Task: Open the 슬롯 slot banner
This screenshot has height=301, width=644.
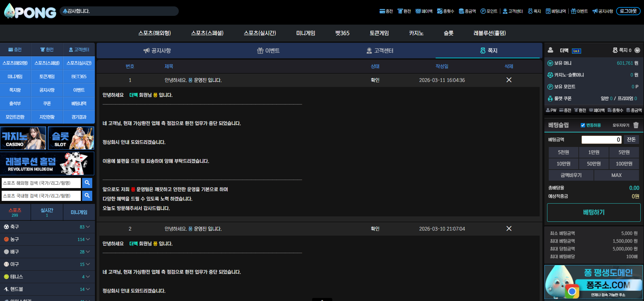Action: click(71, 138)
